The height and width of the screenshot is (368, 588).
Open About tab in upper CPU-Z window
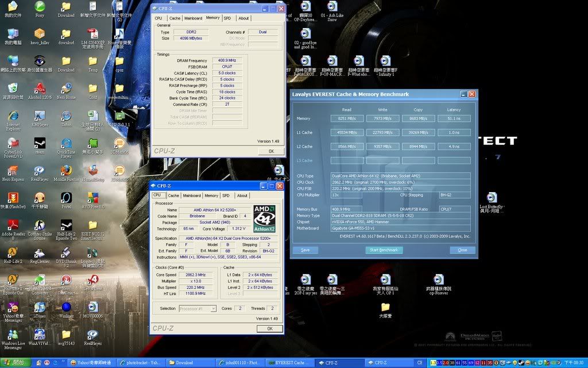243,18
